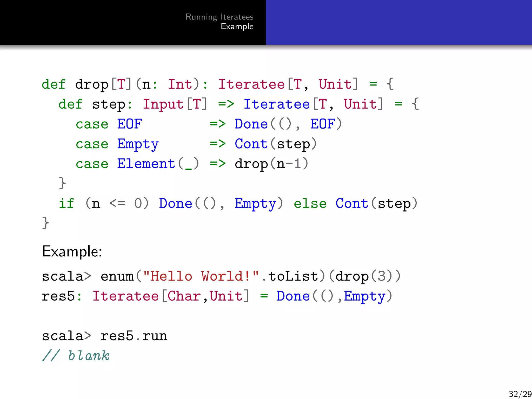Click the 'def step: Input[T]' line
Screen dimensions: 532x399
[239, 104]
